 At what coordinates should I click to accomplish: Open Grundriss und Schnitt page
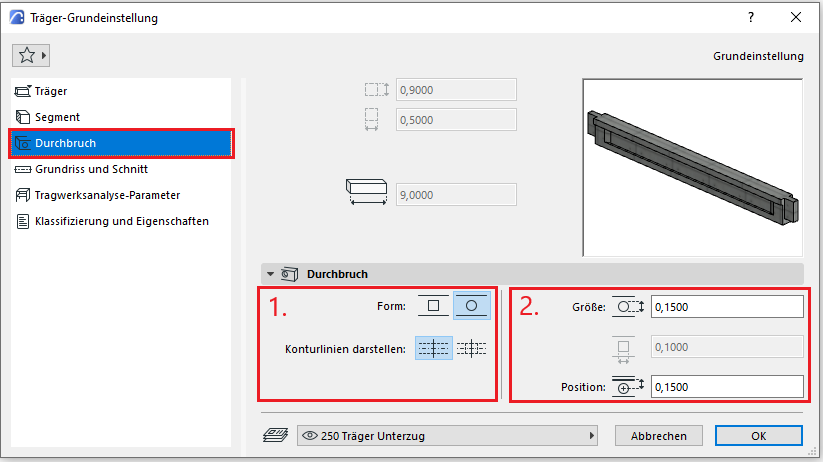click(92, 169)
